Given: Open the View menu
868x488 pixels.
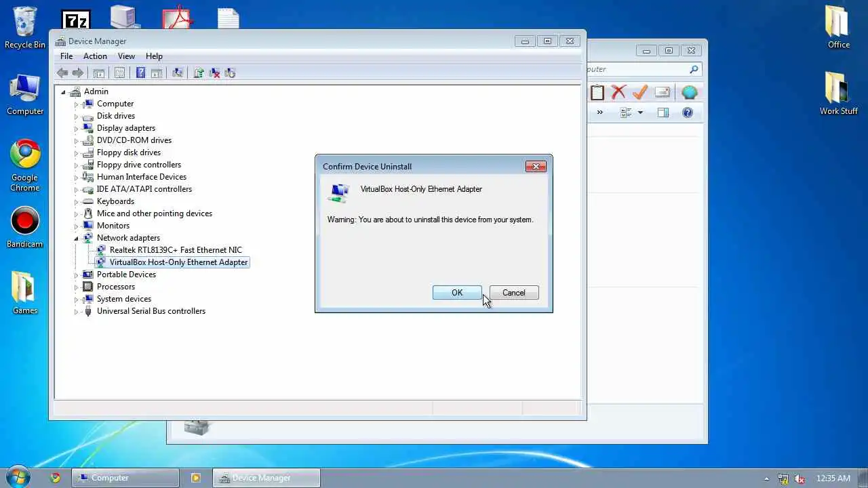Looking at the screenshot, I should (126, 56).
